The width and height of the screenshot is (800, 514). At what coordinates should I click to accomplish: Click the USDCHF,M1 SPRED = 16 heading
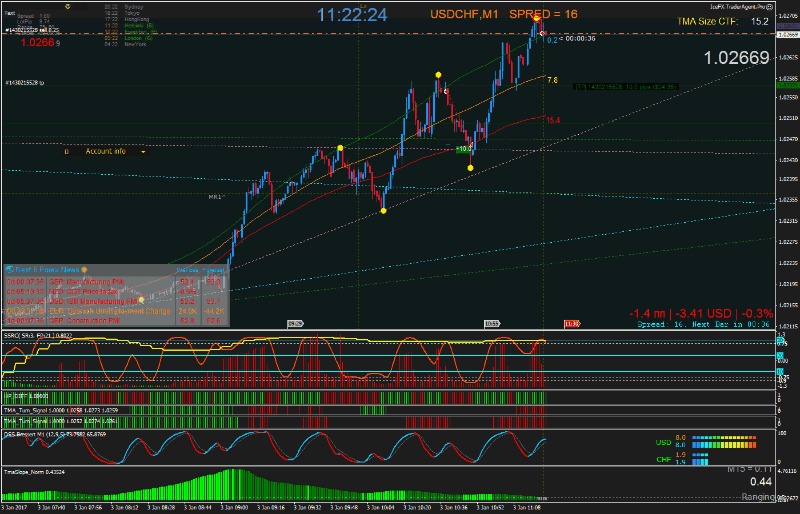pos(504,14)
